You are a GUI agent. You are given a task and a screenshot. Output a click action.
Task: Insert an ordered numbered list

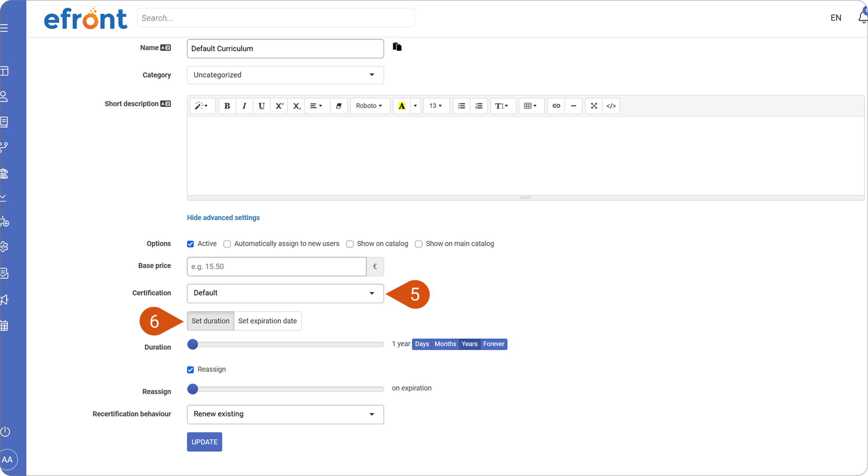(479, 106)
